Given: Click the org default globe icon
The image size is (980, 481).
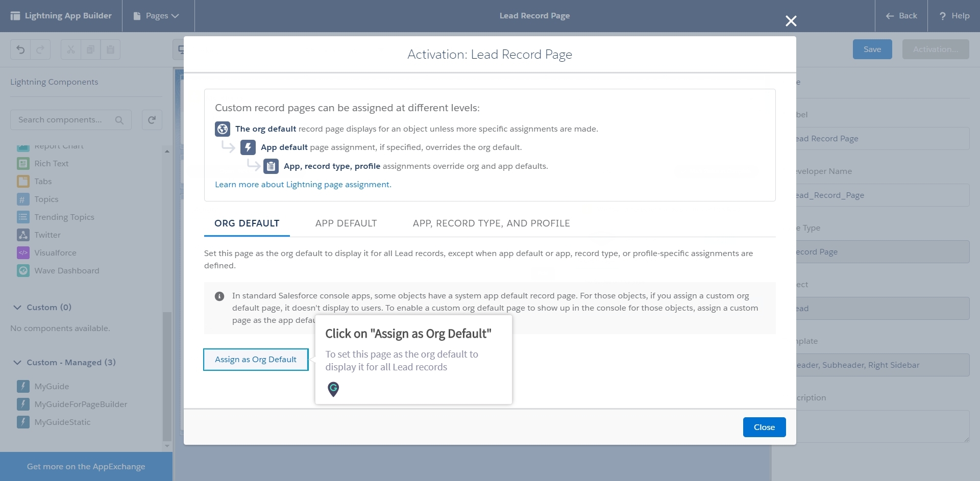Looking at the screenshot, I should 223,129.
